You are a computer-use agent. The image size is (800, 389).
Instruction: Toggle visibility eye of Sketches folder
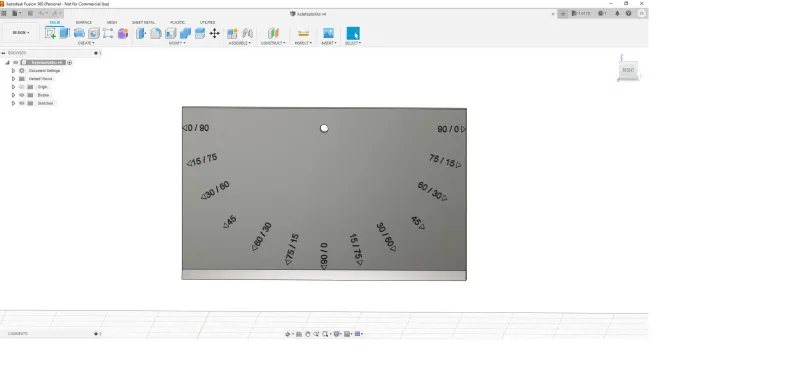tap(21, 103)
